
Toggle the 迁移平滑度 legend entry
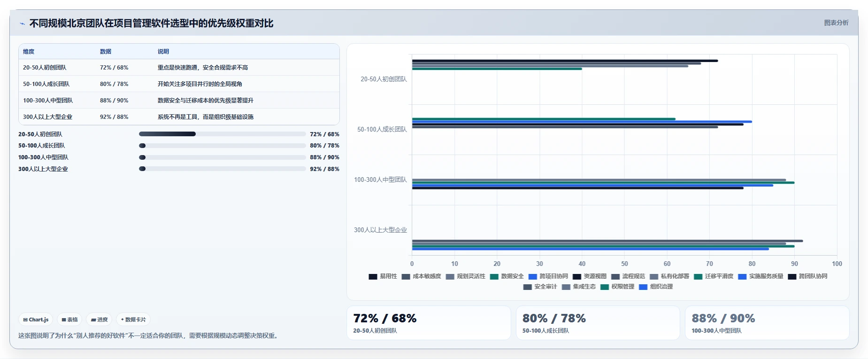click(713, 276)
